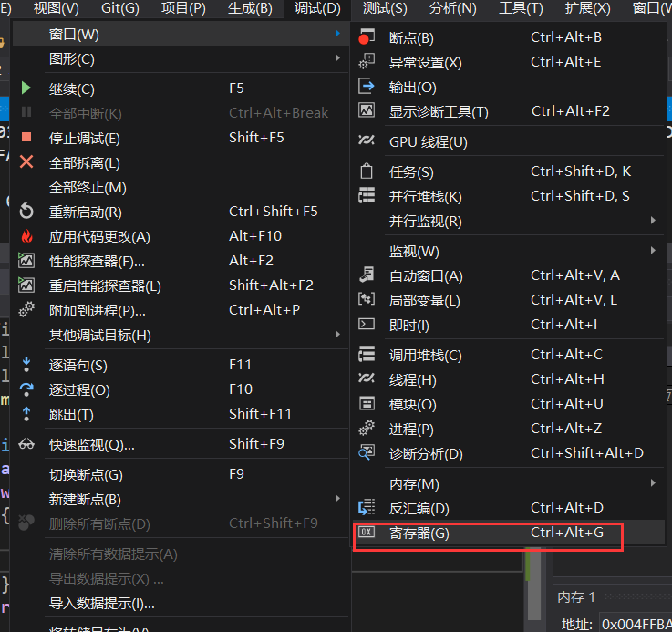Click the output arrow icon for 输出

pos(367,86)
